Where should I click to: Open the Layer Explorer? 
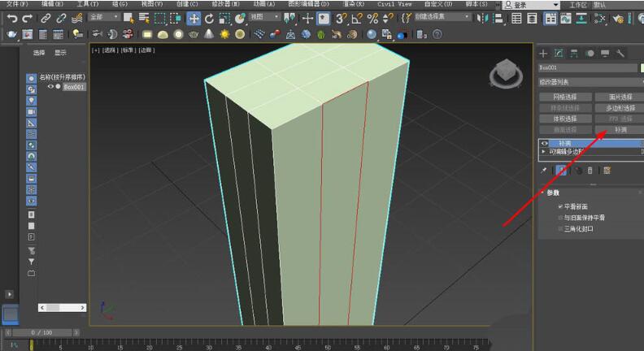pyautogui.click(x=533, y=19)
